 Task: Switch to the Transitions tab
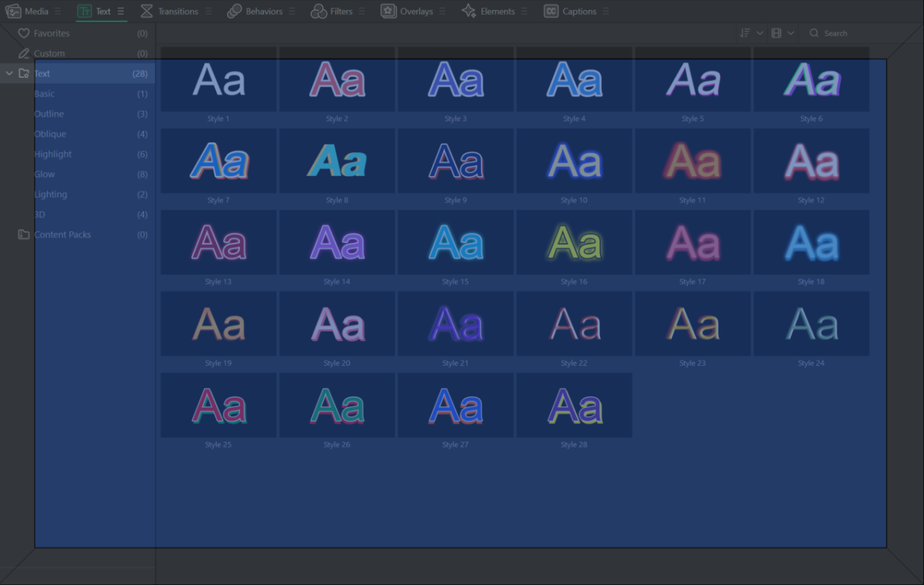[x=169, y=12]
